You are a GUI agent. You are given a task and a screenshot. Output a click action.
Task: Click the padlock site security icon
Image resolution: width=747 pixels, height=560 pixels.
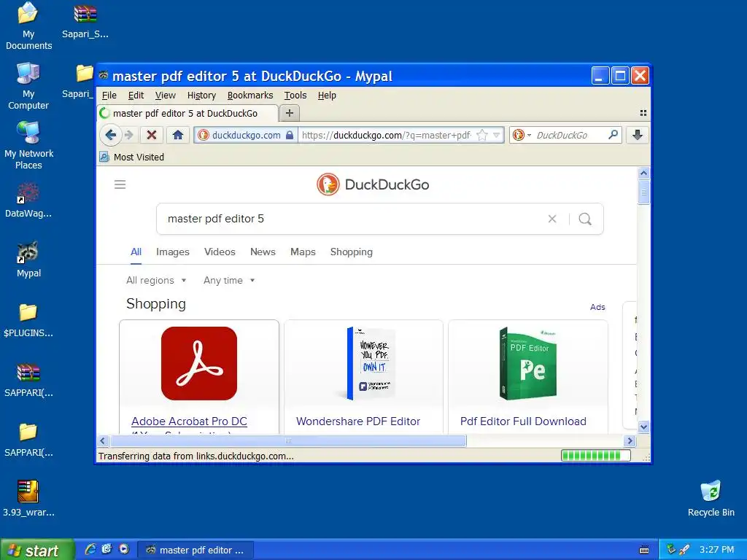point(289,135)
